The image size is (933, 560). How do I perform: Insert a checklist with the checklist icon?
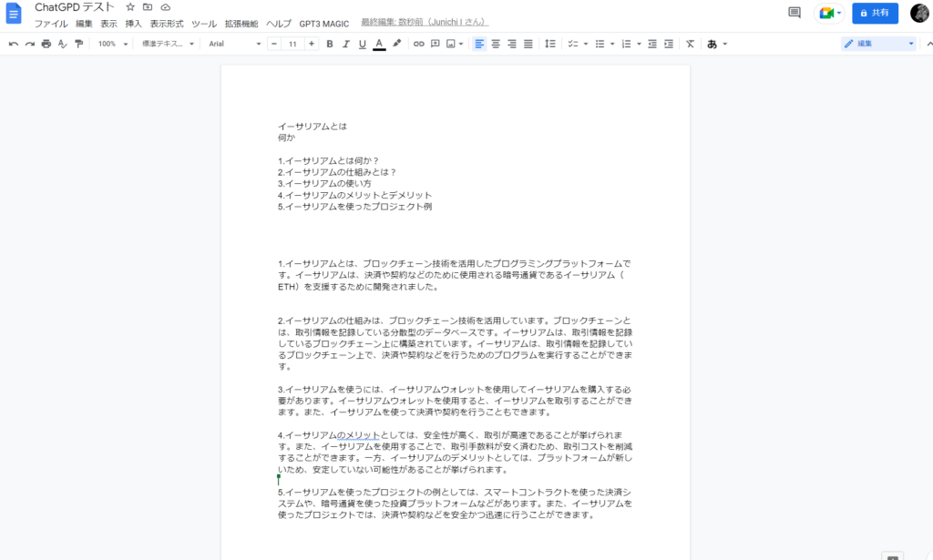click(573, 44)
